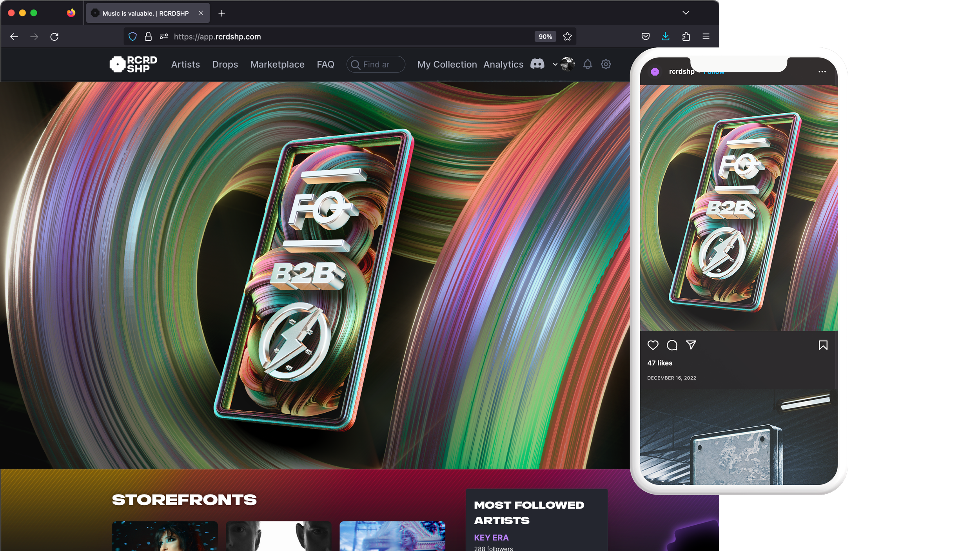The image size is (980, 551).
Task: Click the browser forward arrow
Action: tap(34, 36)
